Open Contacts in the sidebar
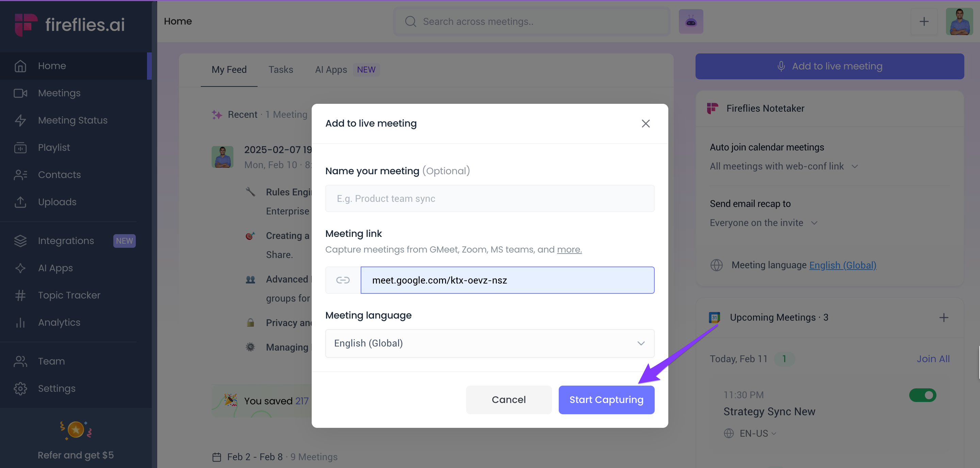The image size is (980, 468). 76,175
